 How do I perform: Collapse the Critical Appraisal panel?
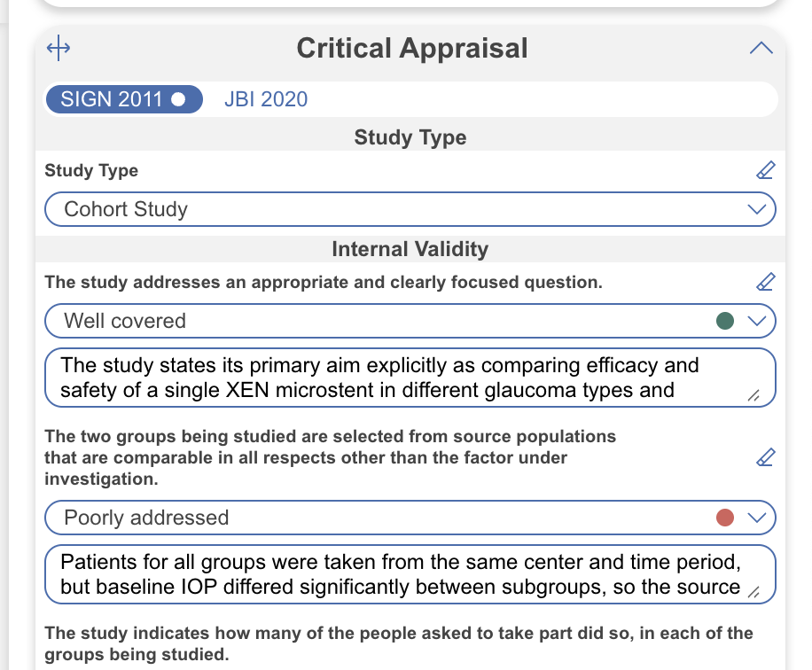761,49
